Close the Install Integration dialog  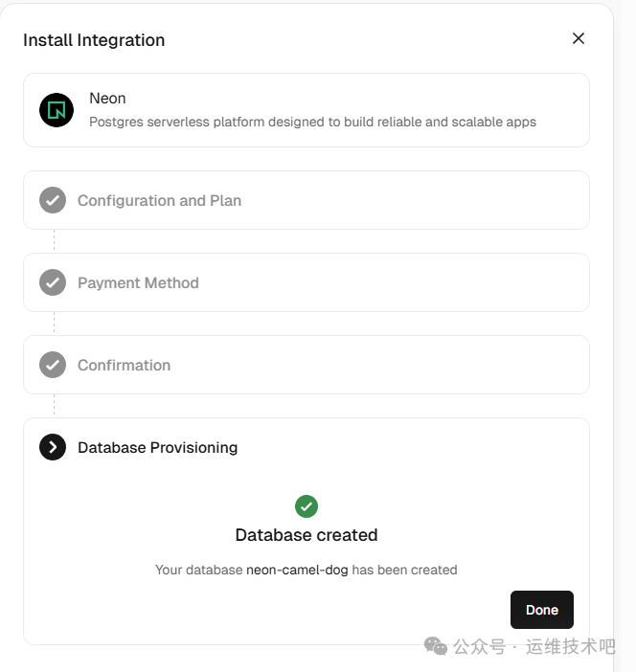point(578,38)
